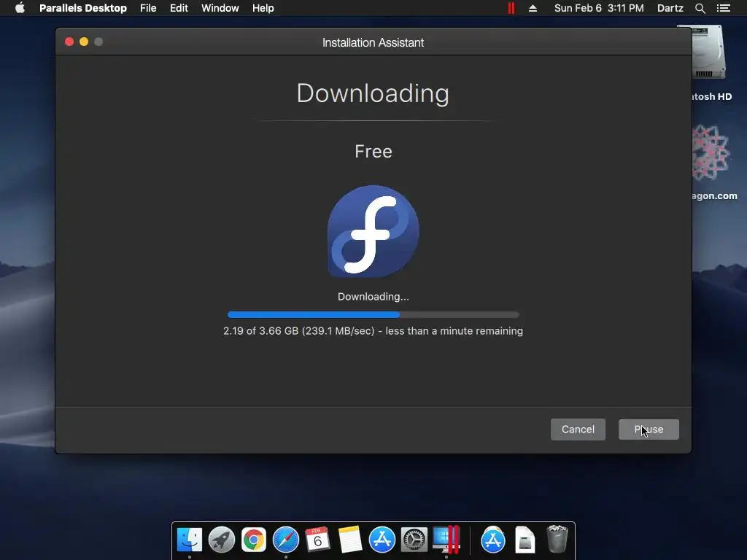Image resolution: width=747 pixels, height=560 pixels.
Task: Open the Help menu
Action: 263,8
